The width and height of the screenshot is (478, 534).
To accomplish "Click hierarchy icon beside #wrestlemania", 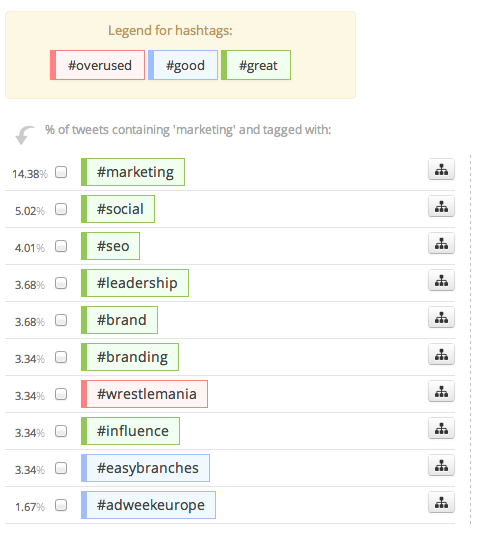I will point(441,392).
